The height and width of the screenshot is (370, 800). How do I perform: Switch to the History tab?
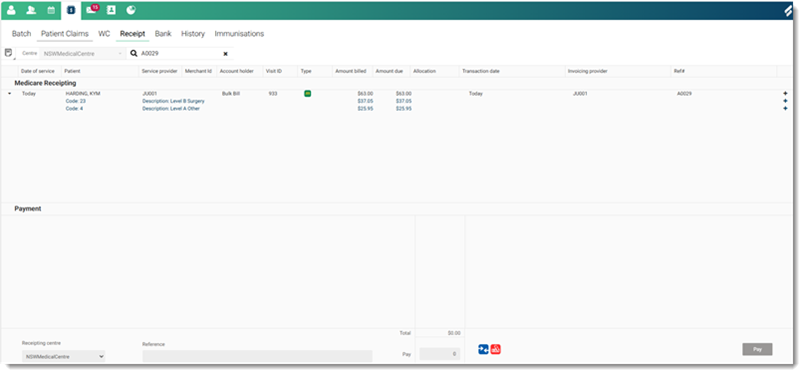click(x=193, y=34)
